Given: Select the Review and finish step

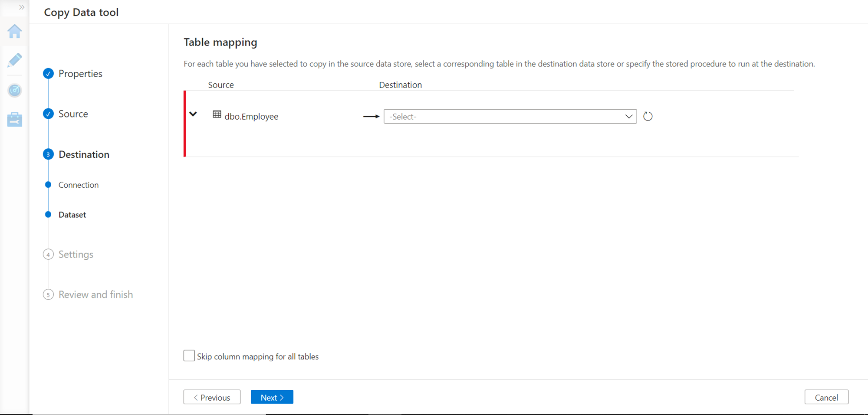Looking at the screenshot, I should pyautogui.click(x=95, y=294).
